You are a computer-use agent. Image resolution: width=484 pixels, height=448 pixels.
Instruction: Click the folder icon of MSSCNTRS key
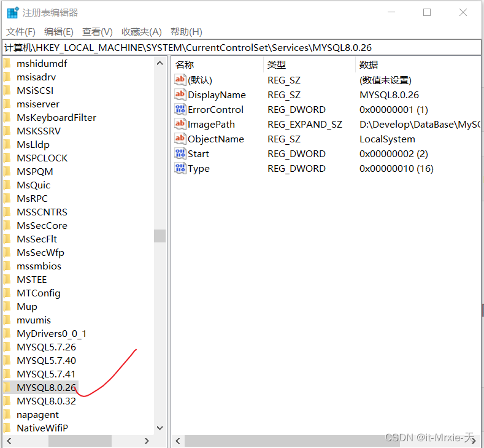coord(7,212)
